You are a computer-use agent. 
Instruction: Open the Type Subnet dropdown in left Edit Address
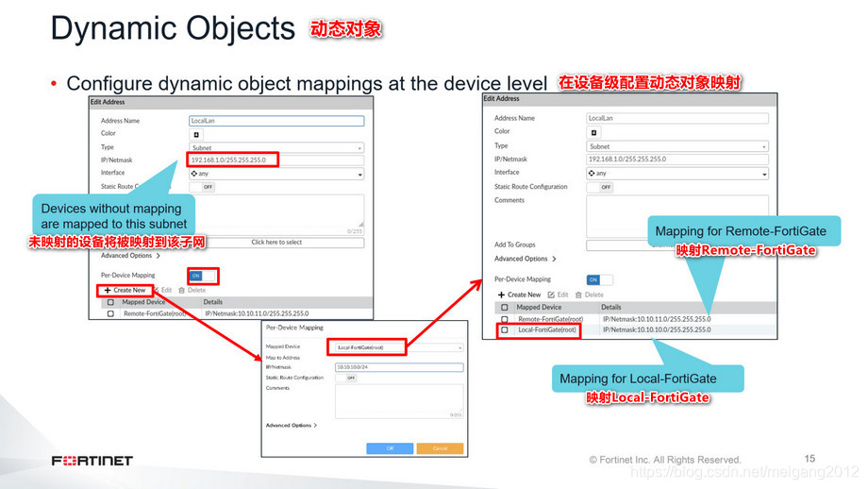[x=276, y=148]
